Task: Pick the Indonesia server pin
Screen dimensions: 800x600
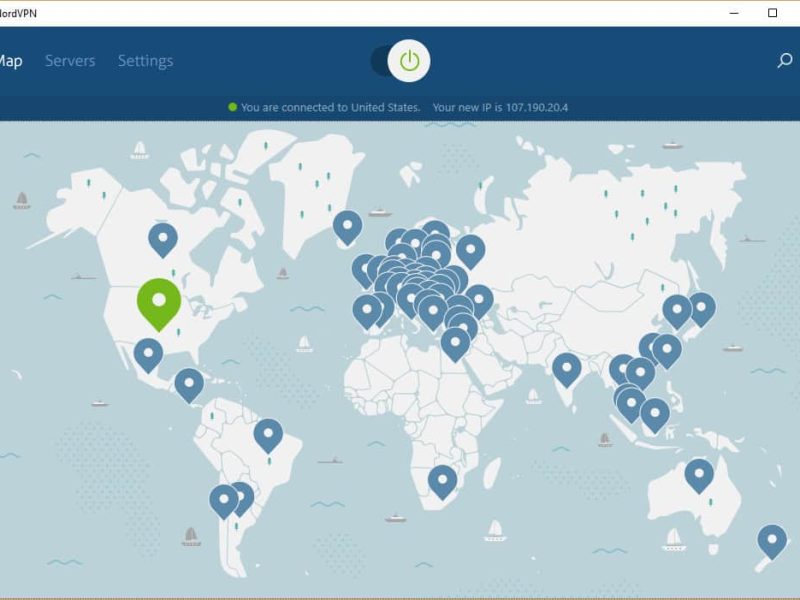Action: [655, 416]
